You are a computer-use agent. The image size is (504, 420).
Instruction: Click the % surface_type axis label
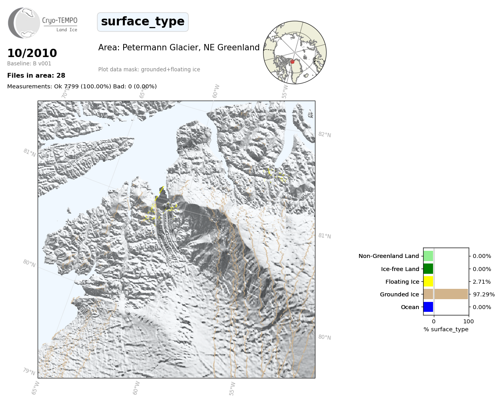click(446, 329)
